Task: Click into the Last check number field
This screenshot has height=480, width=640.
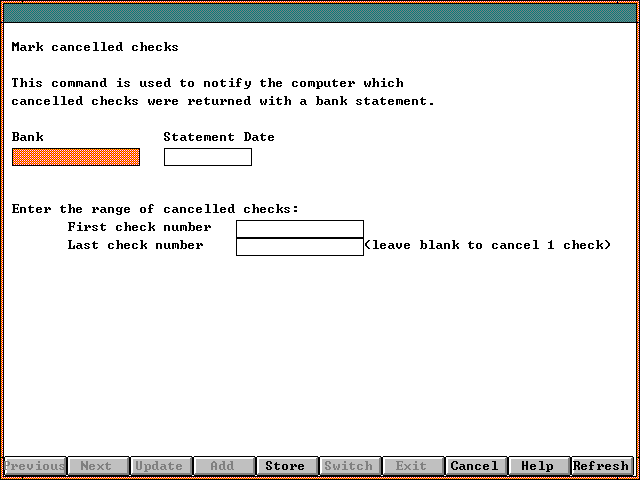Action: (x=300, y=247)
